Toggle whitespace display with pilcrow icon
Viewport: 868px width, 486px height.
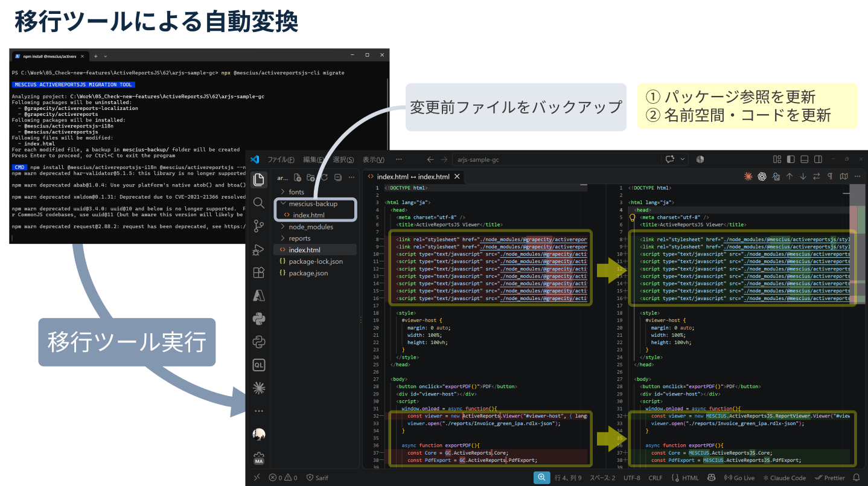click(x=830, y=176)
